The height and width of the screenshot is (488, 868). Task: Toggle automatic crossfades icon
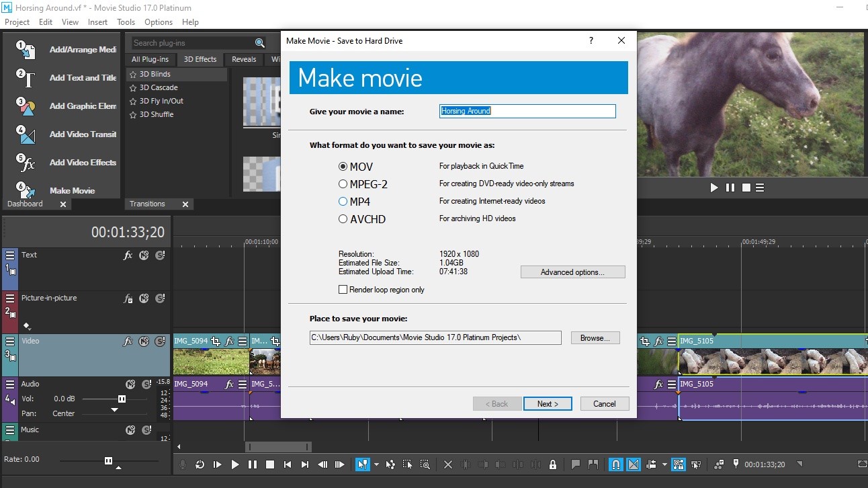pos(634,464)
